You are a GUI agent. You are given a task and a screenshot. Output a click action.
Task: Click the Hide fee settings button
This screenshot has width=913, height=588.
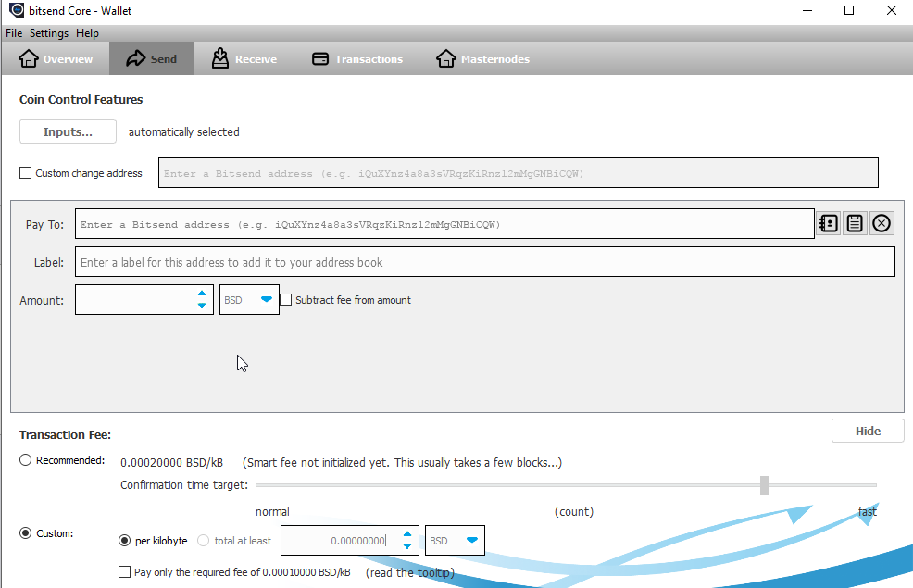point(868,431)
